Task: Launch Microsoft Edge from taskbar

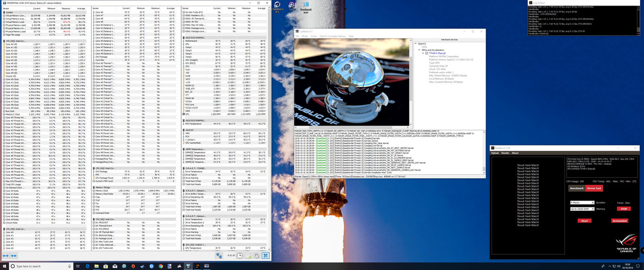Action: click(88, 266)
